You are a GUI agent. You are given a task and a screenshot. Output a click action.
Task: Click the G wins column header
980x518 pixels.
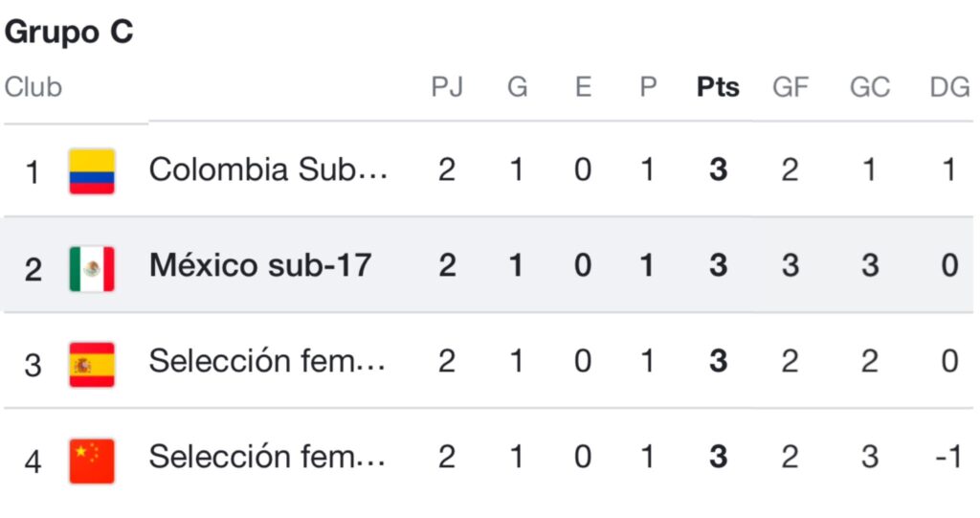tap(517, 87)
